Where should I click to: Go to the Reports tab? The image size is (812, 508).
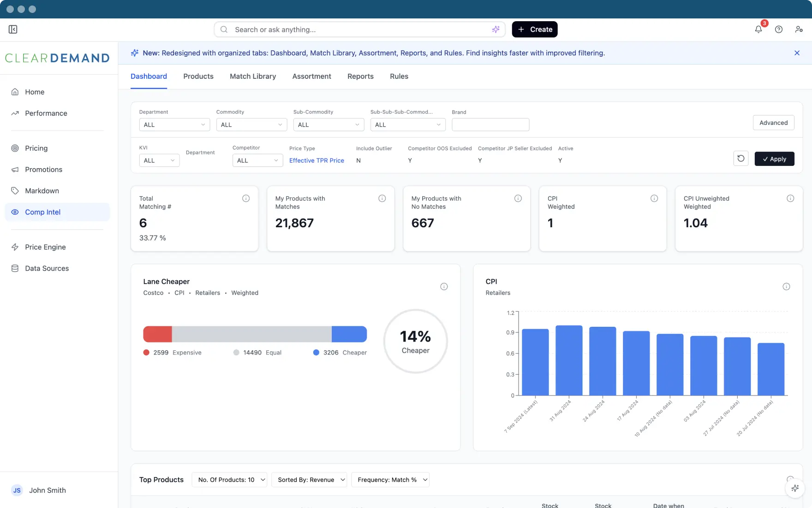tap(360, 77)
